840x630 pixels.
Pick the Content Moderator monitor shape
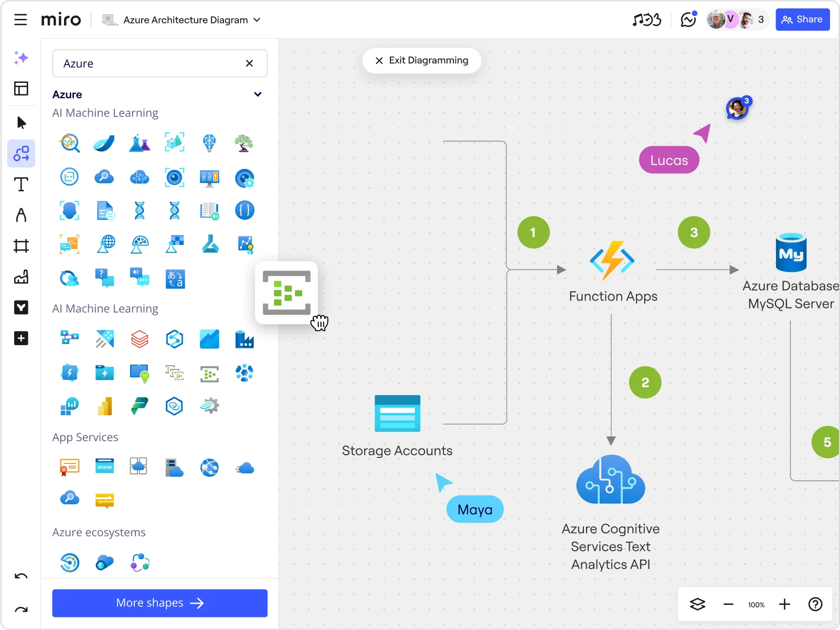[x=209, y=177]
